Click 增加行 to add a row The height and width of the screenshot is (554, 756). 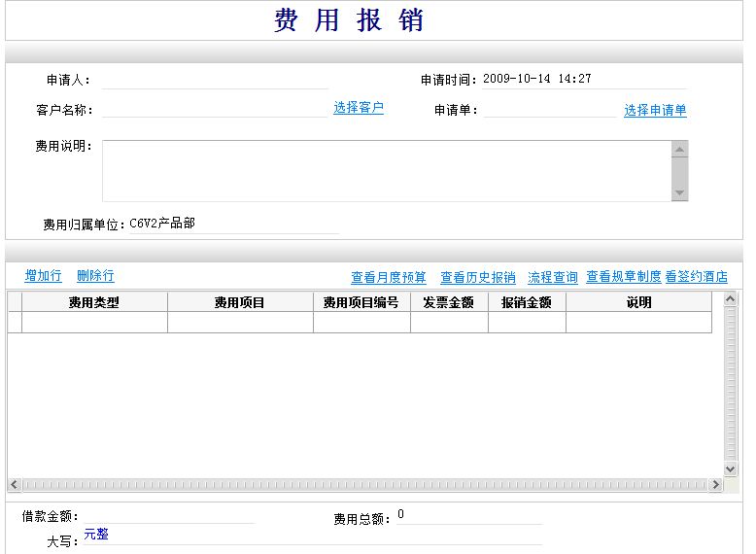[43, 276]
